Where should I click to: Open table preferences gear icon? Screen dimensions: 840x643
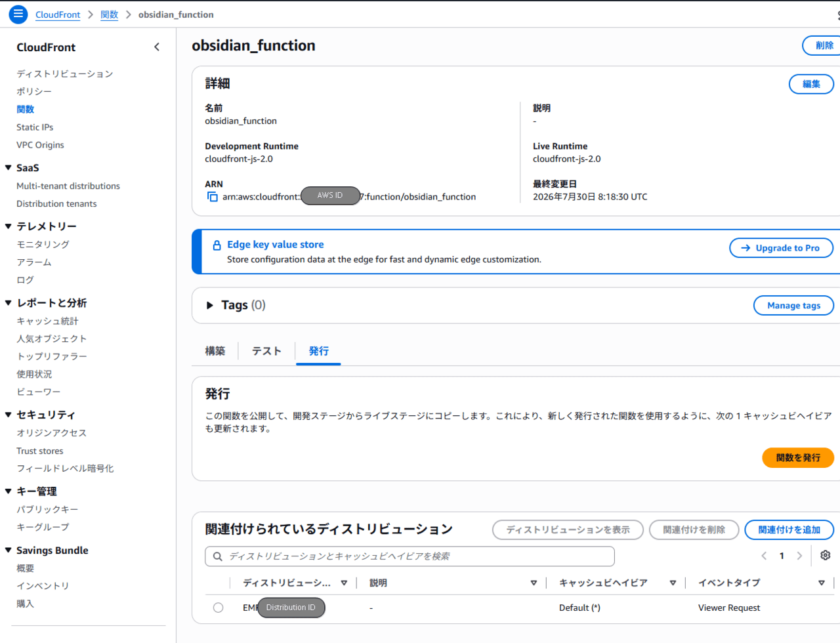pyautogui.click(x=825, y=556)
